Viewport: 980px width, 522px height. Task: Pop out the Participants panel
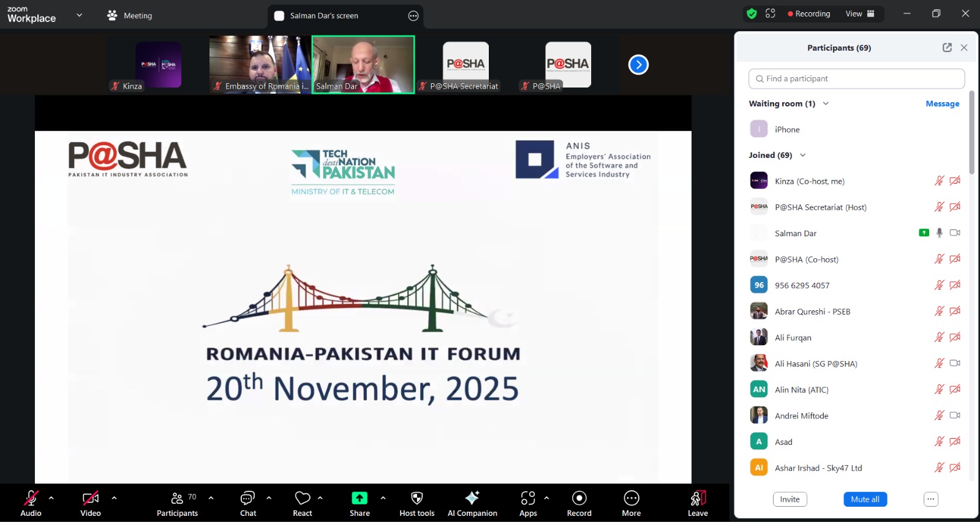[x=947, y=48]
